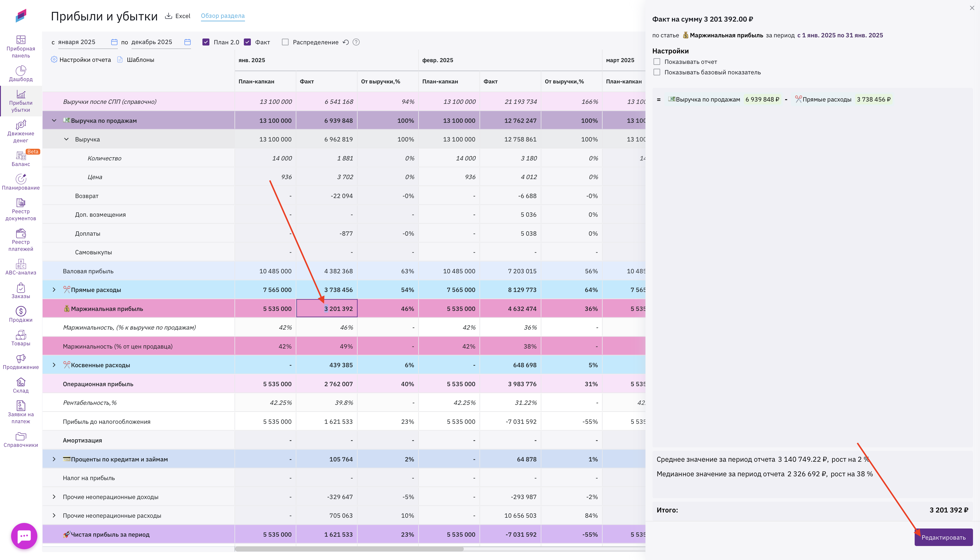Uncheck the План 2.0 checkbox
The height and width of the screenshot is (560, 980).
206,42
